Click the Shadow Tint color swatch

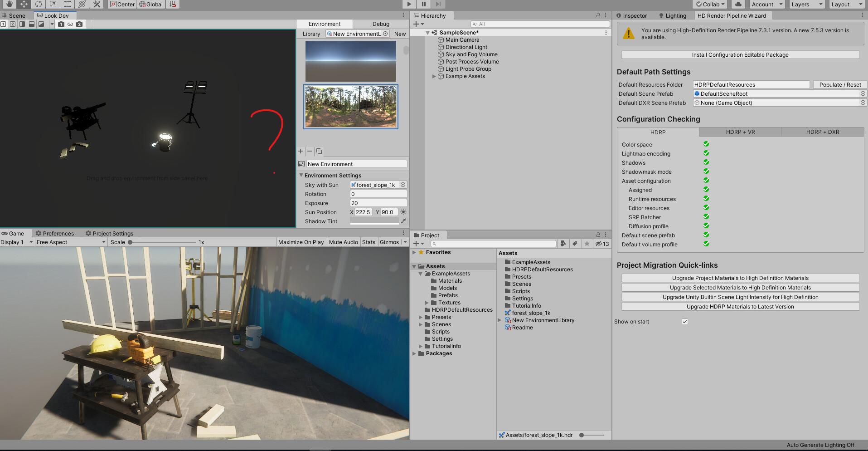coord(374,221)
